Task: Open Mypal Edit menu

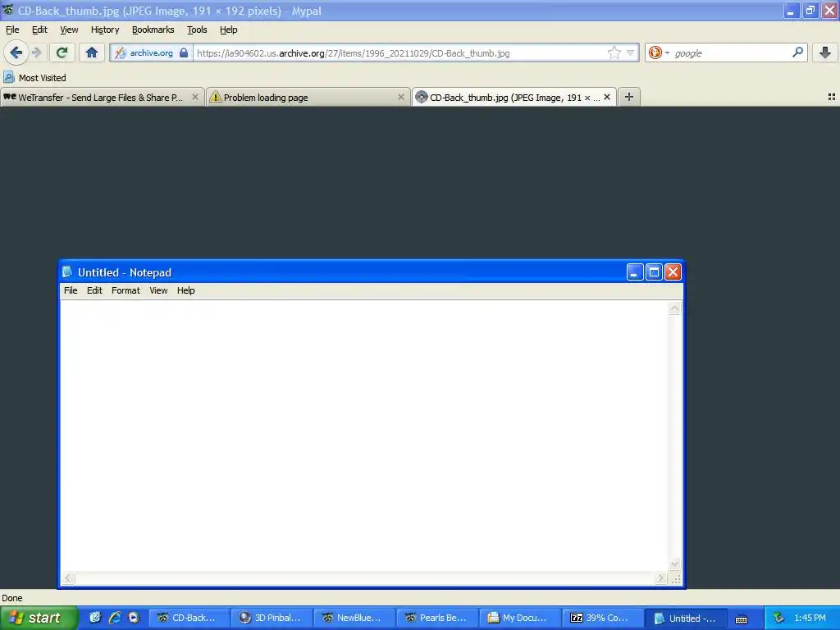Action: click(39, 30)
